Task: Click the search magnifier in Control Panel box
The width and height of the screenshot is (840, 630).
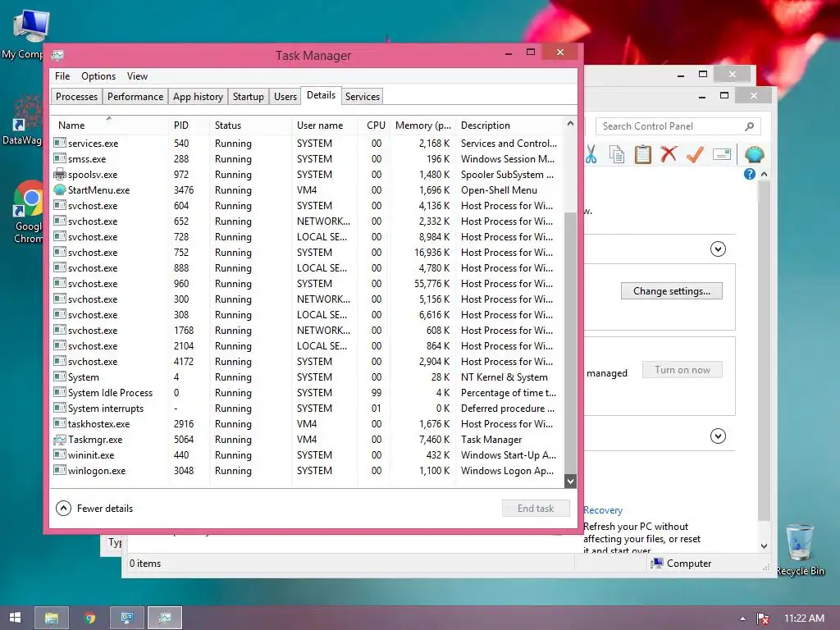Action: [x=749, y=126]
